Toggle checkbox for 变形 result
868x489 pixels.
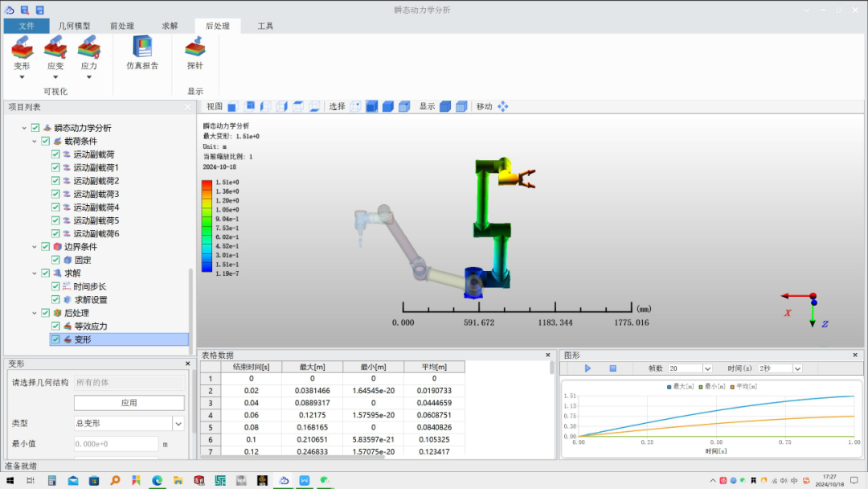[x=55, y=339]
